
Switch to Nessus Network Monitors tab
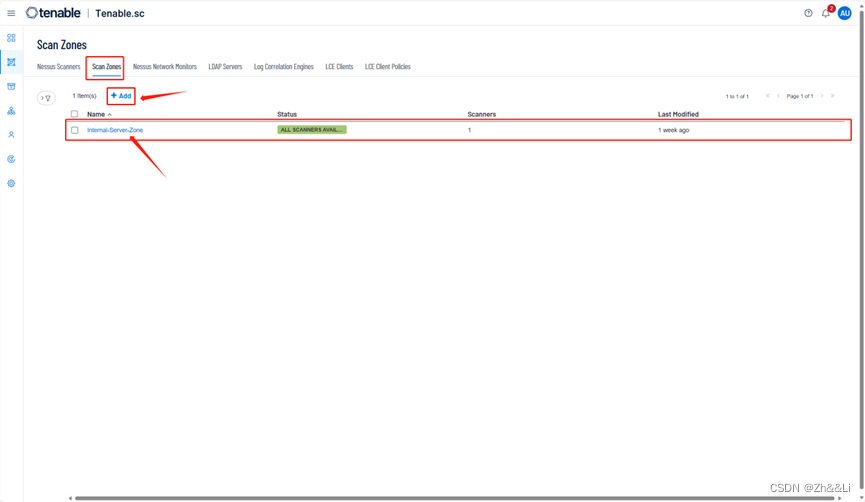click(164, 67)
